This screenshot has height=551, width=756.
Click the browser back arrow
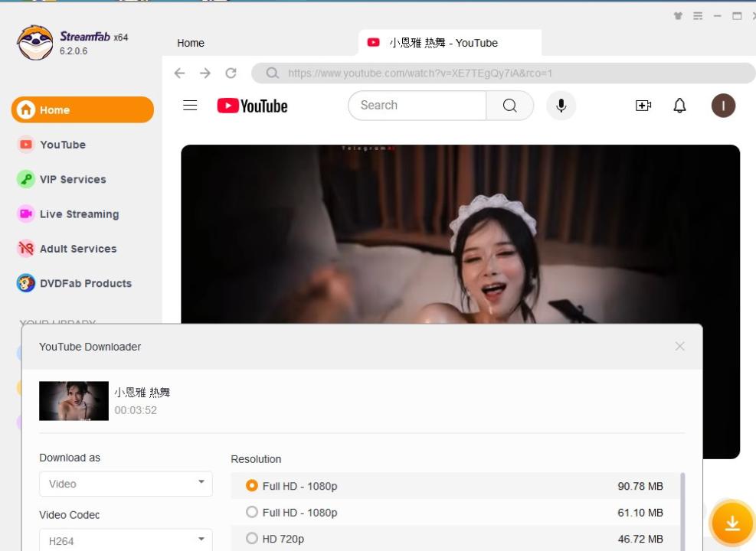click(179, 73)
